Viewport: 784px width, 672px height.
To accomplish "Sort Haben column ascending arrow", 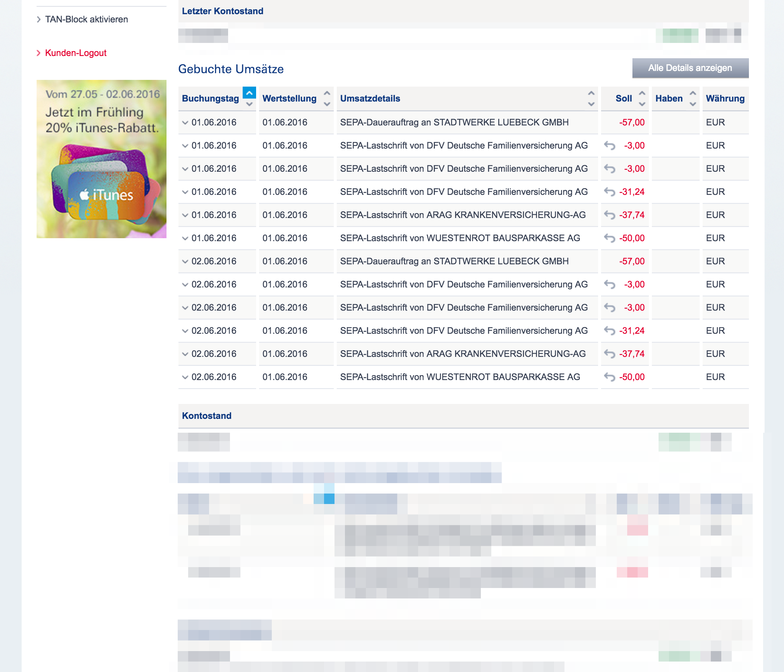I will pyautogui.click(x=693, y=93).
